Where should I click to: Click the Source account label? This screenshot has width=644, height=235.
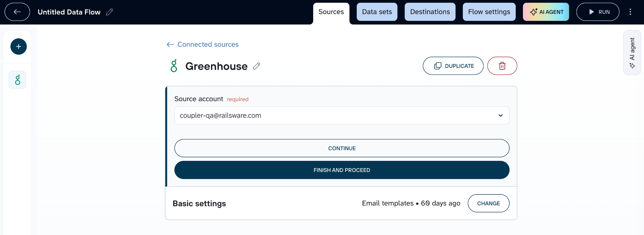199,99
